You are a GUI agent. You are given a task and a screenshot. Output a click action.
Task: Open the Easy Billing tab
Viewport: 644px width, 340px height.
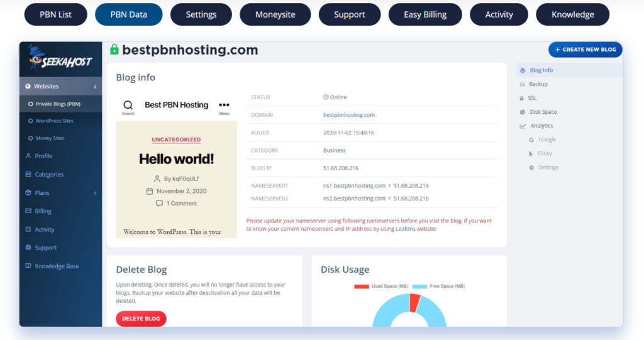[425, 14]
